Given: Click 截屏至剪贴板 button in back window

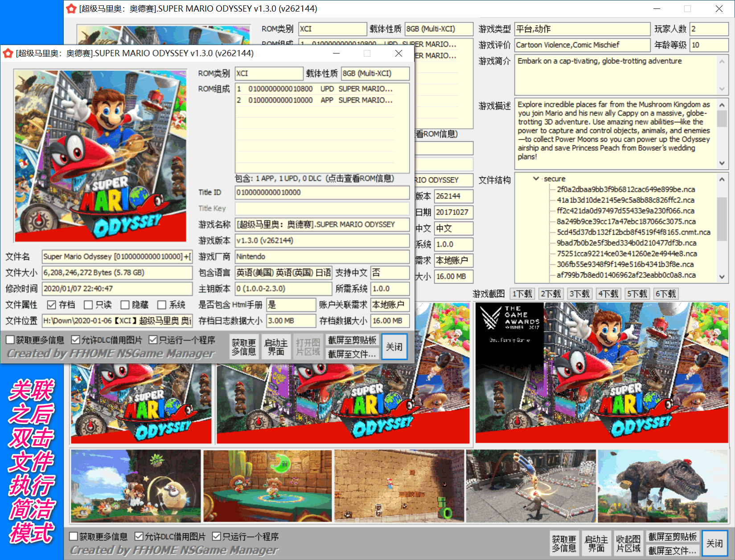Looking at the screenshot, I should click(x=673, y=536).
